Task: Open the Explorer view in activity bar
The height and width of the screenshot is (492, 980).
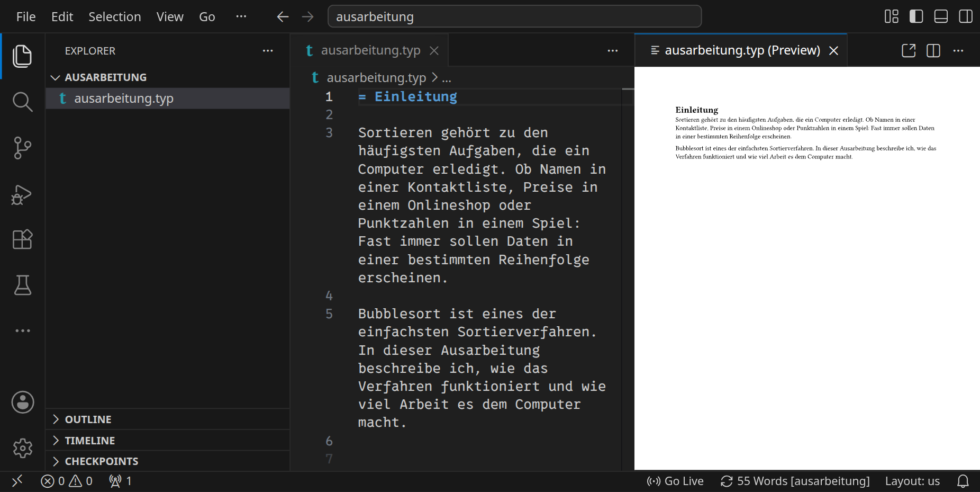Action: pos(22,56)
